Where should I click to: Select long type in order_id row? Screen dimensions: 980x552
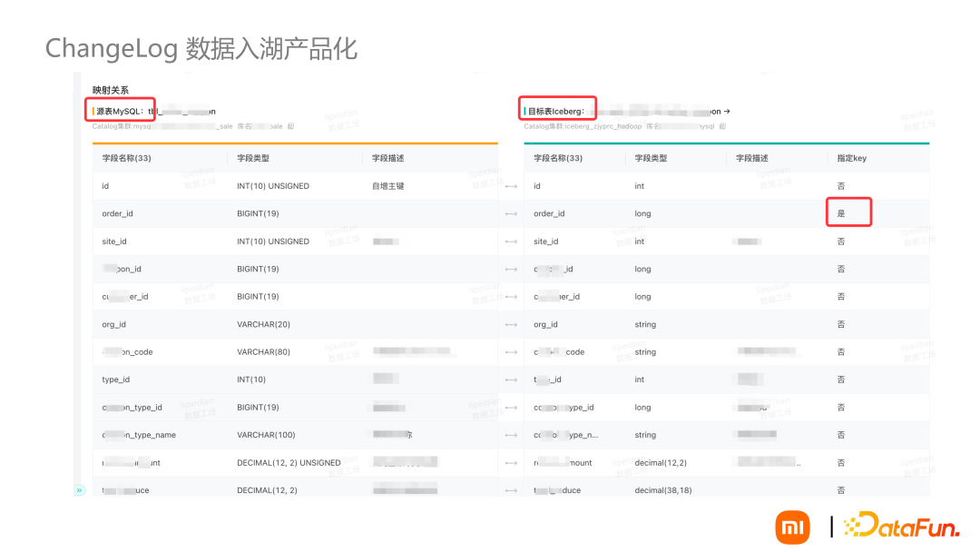tap(642, 213)
